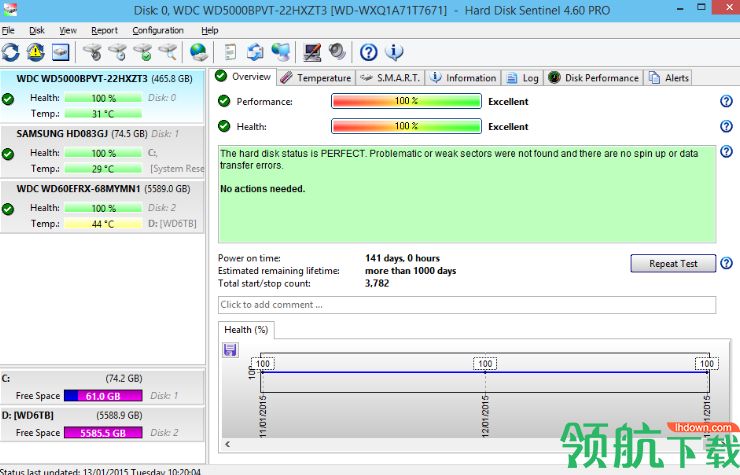The width and height of the screenshot is (740, 475).
Task: Select the WDC WD5000BPVT-22HXZT3 disk entry
Action: (x=102, y=96)
